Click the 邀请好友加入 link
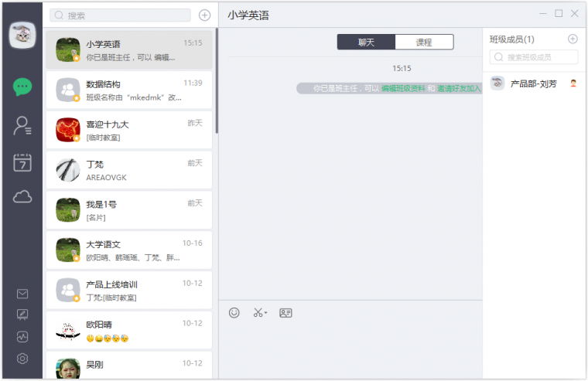This screenshot has width=588, height=381. coord(459,89)
